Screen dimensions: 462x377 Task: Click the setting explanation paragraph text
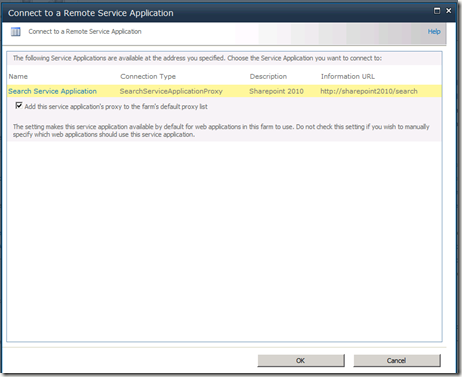coord(221,130)
